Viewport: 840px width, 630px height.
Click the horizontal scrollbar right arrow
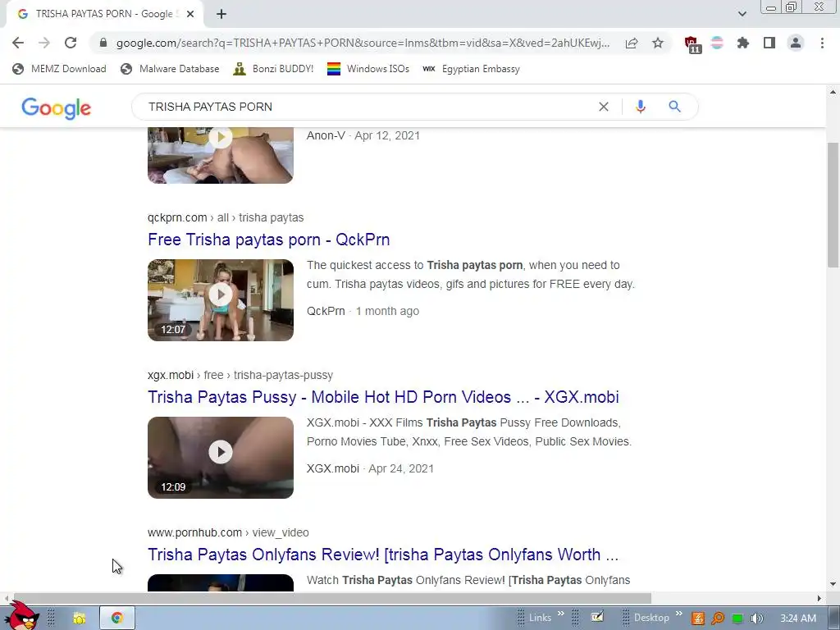[x=819, y=598]
